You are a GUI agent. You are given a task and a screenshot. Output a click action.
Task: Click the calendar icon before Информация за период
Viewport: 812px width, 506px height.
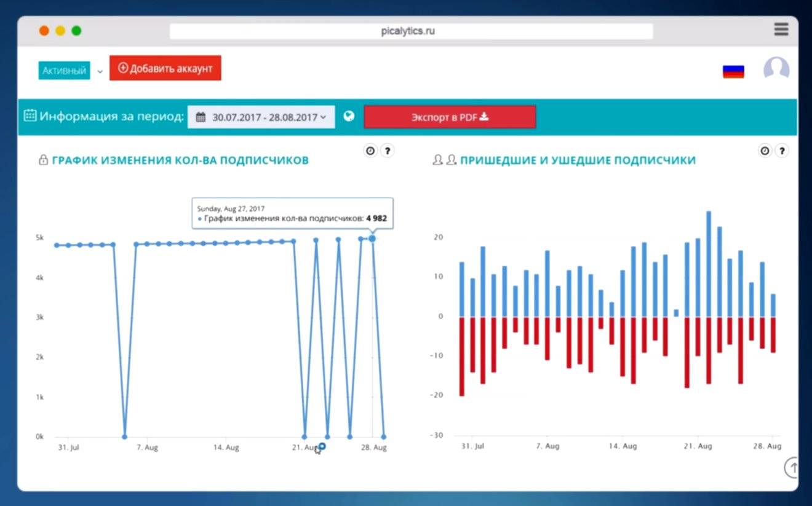tap(30, 116)
